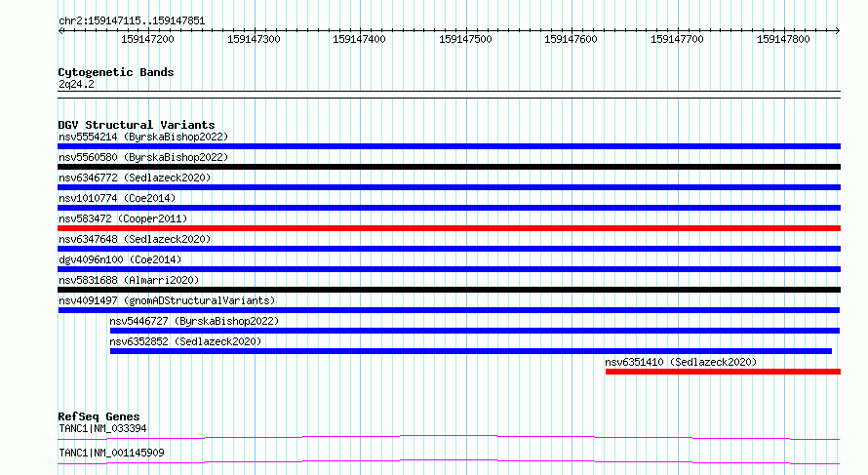Screen dimensions: 868x475
Task: Click the blue bar for nsv6352852
Action: (471, 351)
